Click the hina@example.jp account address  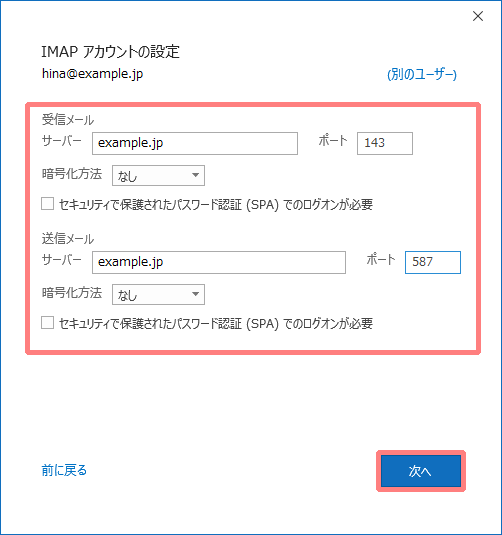point(92,74)
